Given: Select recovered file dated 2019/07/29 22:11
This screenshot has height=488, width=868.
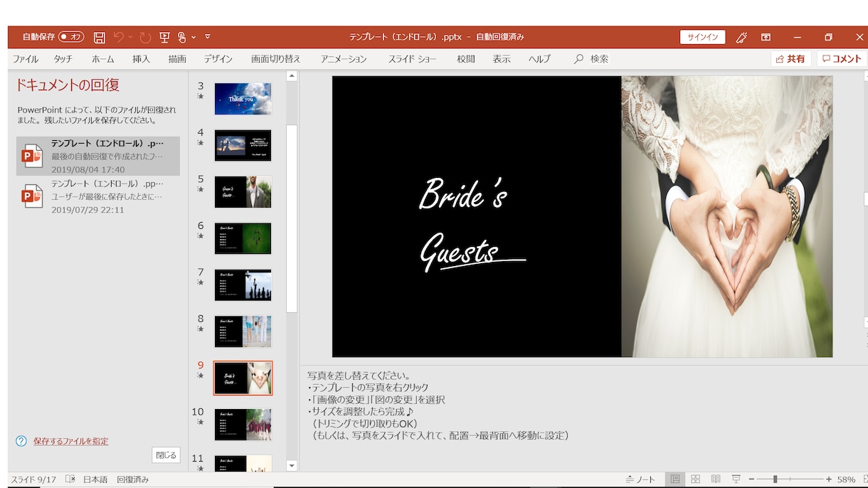Looking at the screenshot, I should click(98, 196).
